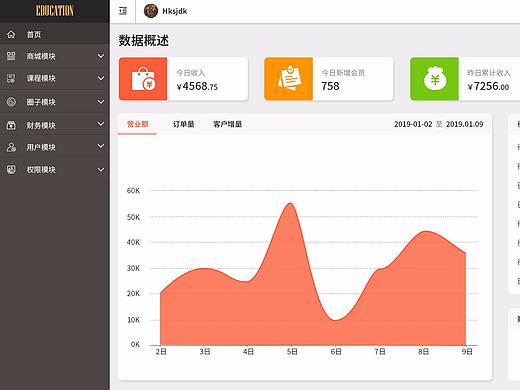
Task: Click the 5日 chart peak point
Action: click(x=291, y=203)
